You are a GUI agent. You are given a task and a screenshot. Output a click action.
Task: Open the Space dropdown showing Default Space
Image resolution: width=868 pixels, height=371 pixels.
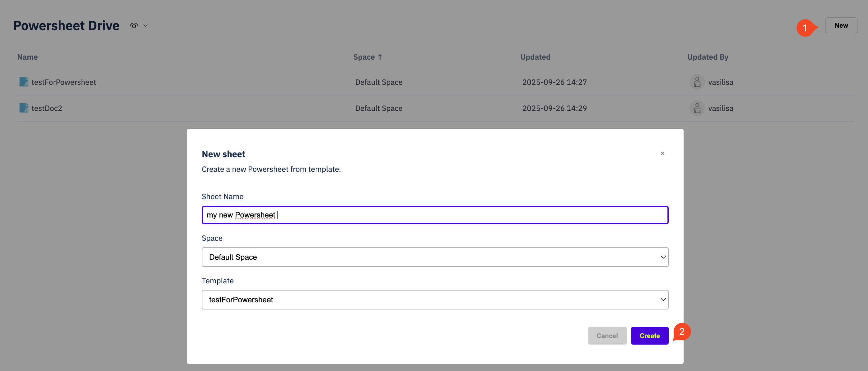435,257
